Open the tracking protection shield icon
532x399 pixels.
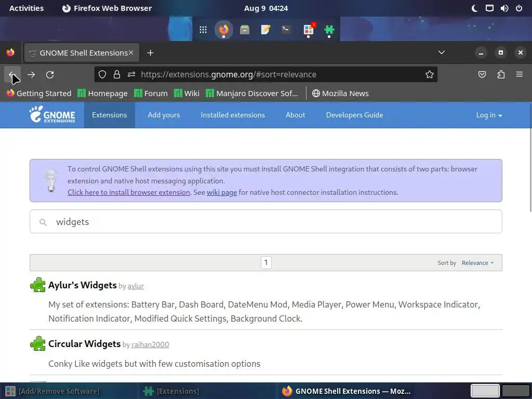click(102, 74)
